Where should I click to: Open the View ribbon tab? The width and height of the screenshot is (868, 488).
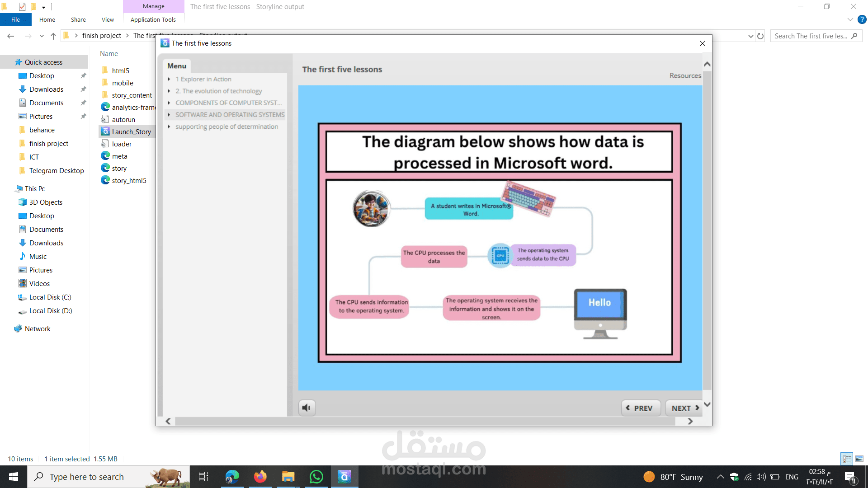point(108,19)
